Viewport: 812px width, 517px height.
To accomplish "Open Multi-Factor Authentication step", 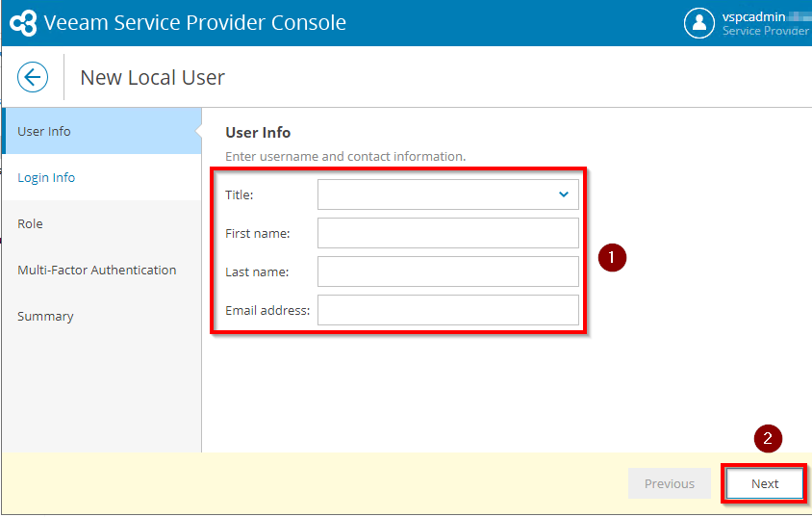I will coord(102,270).
